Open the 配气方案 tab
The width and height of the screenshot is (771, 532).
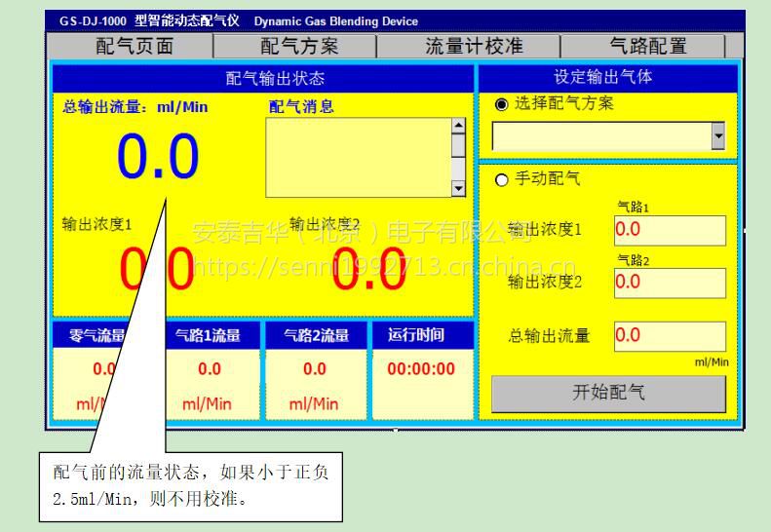[299, 46]
